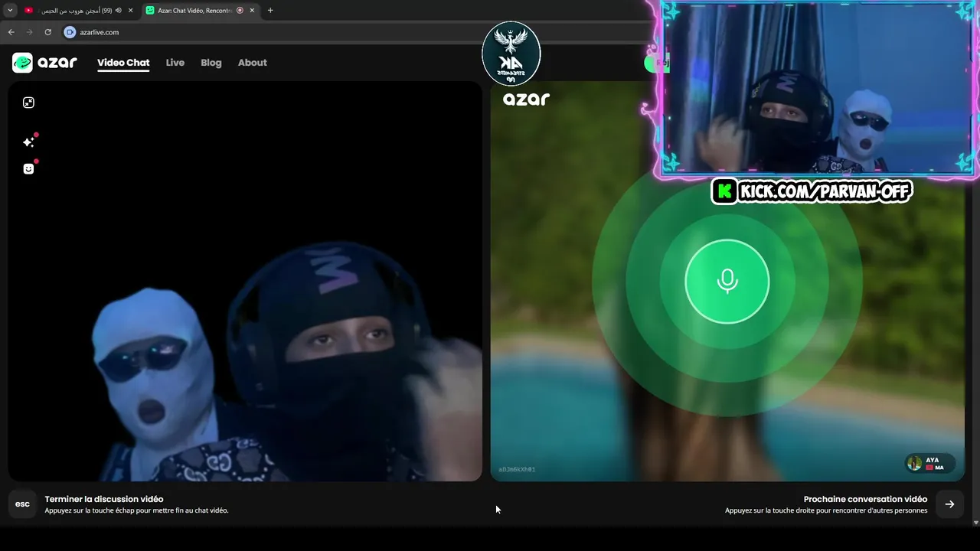This screenshot has width=980, height=551.
Task: Reload the azarlive.com page
Action: [47, 32]
